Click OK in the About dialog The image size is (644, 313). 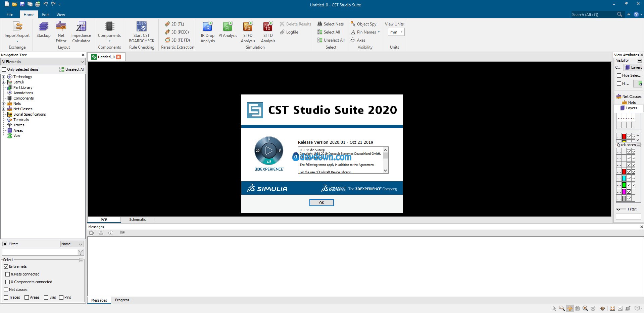(321, 203)
